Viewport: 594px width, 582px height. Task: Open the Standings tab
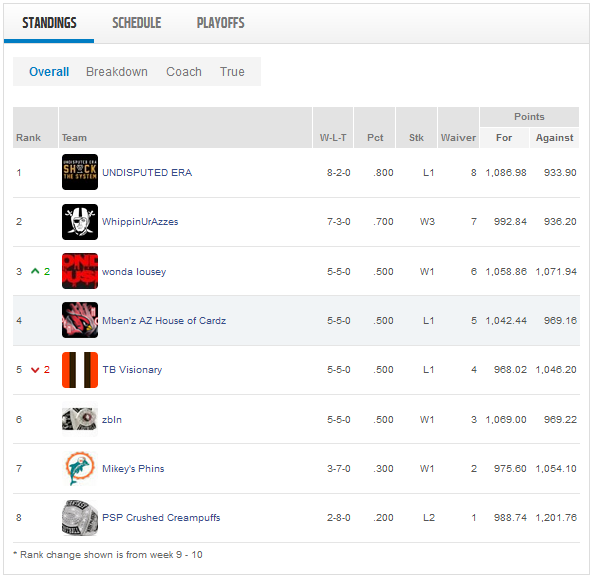point(49,23)
